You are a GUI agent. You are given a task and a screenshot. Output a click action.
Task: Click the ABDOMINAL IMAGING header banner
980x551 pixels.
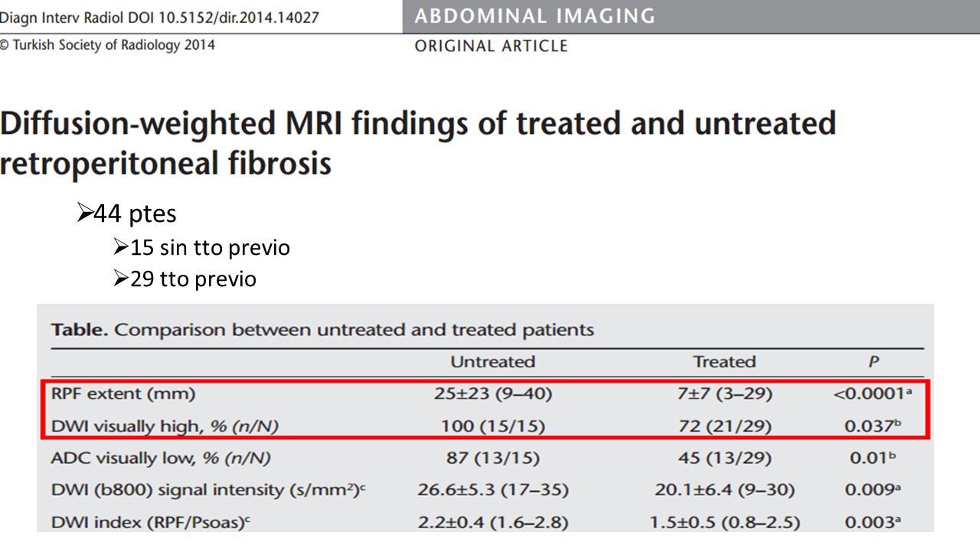coord(691,16)
